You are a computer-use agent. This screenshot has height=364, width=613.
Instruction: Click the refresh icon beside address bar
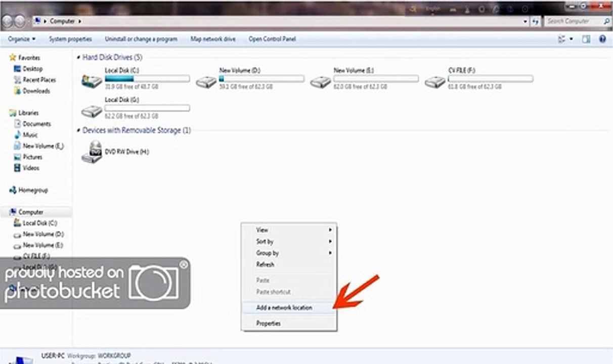[x=535, y=21]
